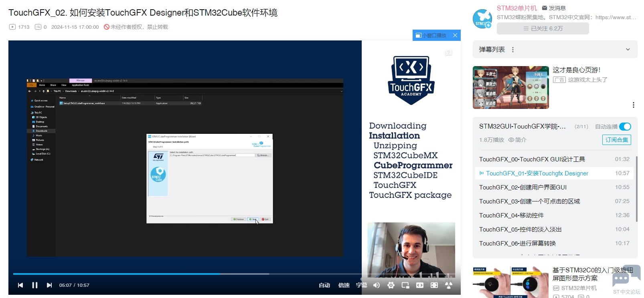Click the danmaku count icon beside 0

pyautogui.click(x=38, y=27)
